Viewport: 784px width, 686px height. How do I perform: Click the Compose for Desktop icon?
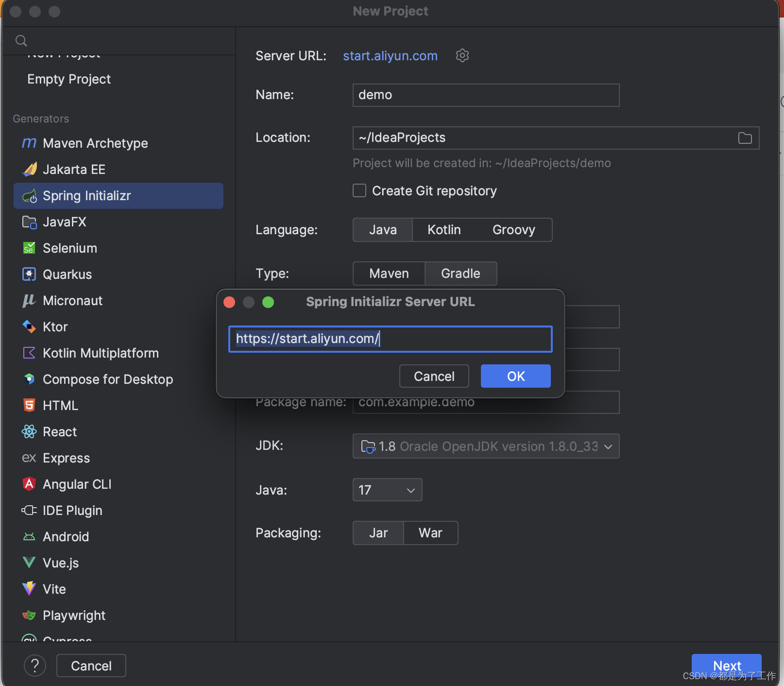[x=29, y=379]
